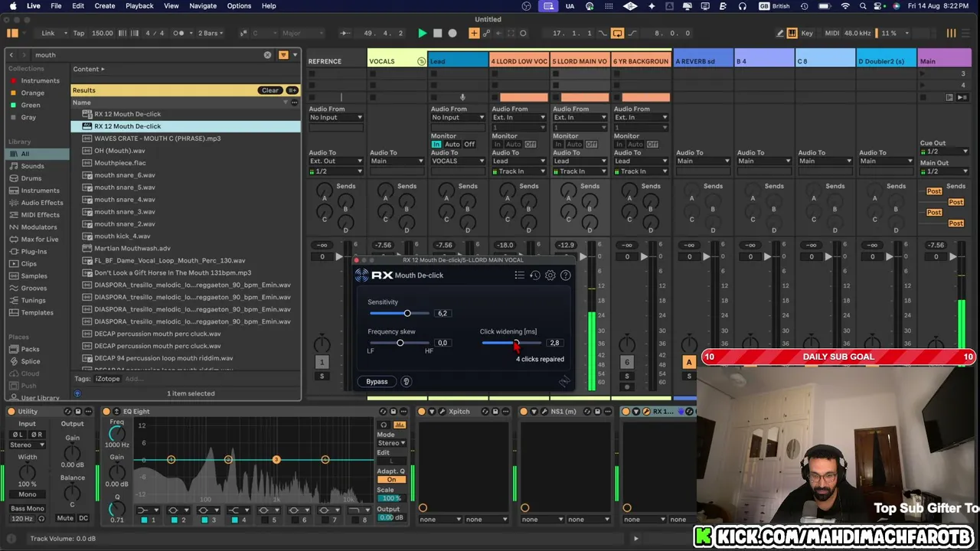Open the EQ Eight Mode Stereo dropdown
The height and width of the screenshot is (551, 980).
pyautogui.click(x=391, y=443)
